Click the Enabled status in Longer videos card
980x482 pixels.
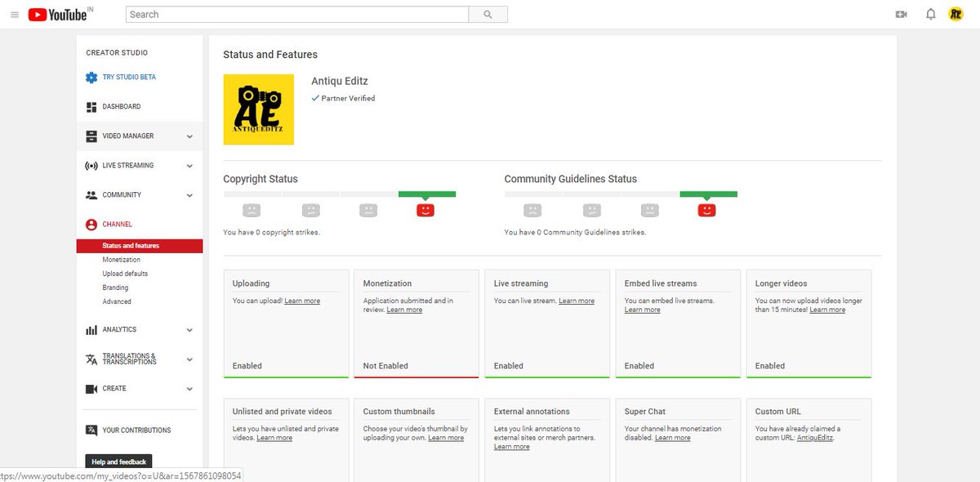pos(770,366)
